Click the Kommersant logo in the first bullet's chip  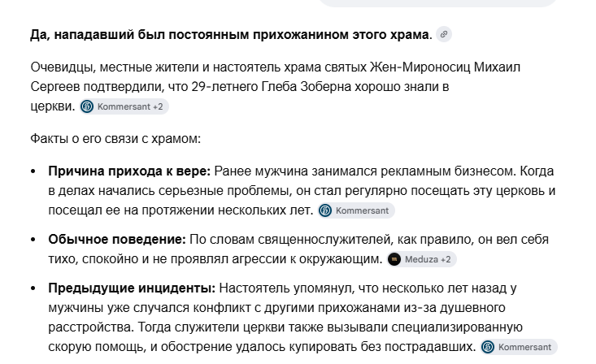325,210
